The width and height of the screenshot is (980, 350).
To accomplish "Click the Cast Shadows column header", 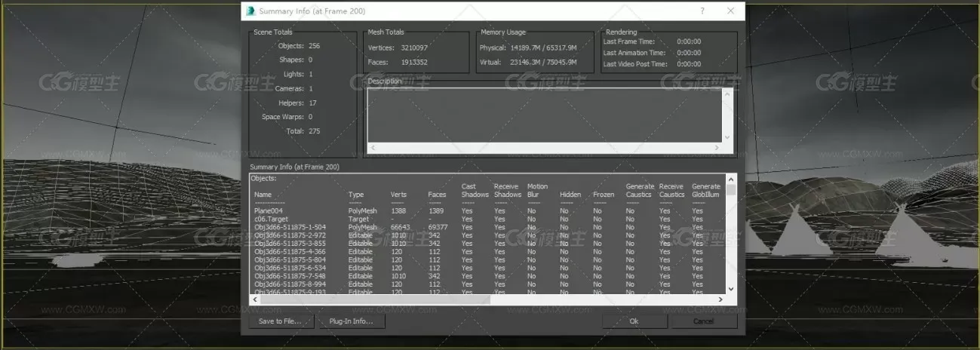I will 475,190.
